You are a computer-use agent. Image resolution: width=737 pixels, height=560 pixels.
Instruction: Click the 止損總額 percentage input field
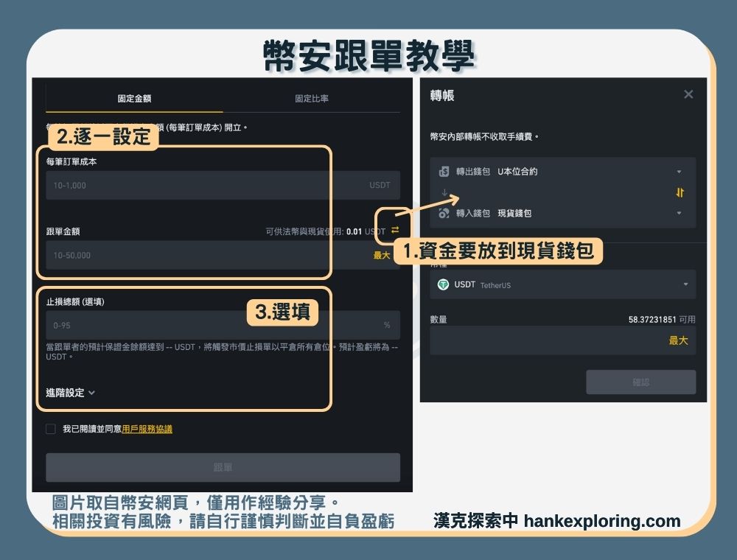(x=223, y=325)
